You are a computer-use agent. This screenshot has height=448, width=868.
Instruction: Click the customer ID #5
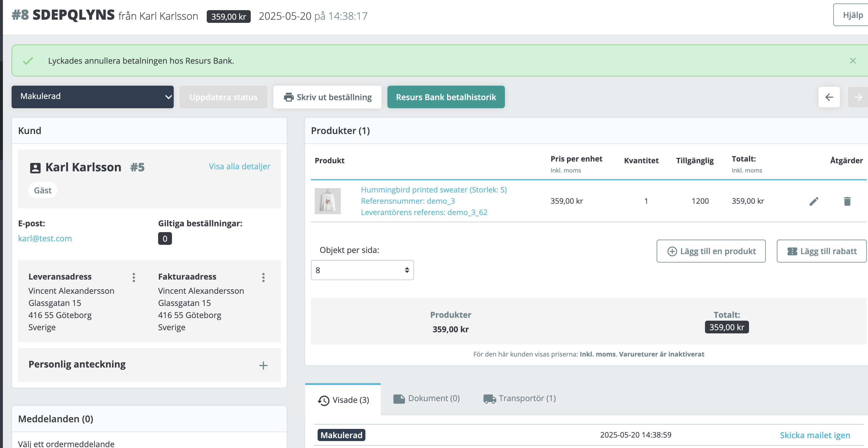(138, 167)
